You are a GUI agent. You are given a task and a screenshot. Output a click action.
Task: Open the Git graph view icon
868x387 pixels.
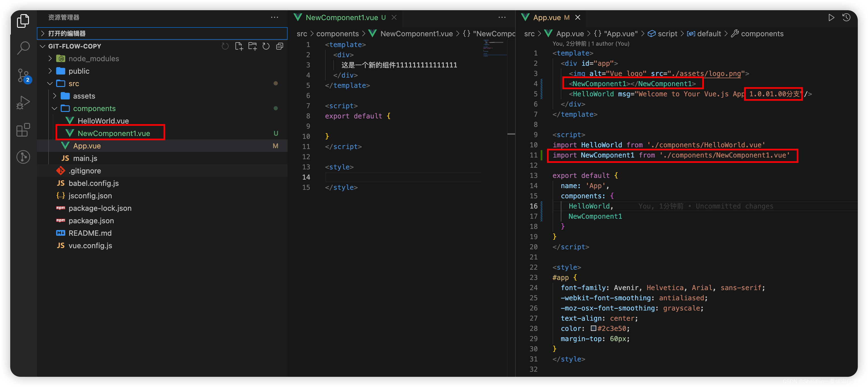point(23,157)
